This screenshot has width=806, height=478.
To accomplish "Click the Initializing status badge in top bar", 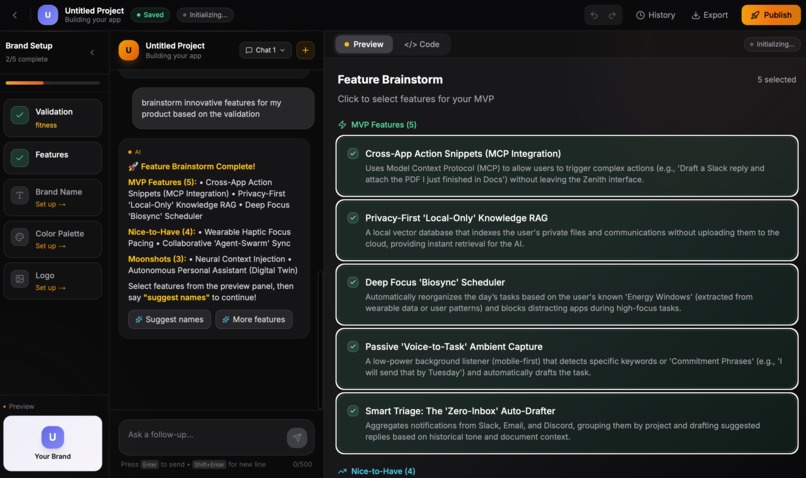I will (205, 15).
